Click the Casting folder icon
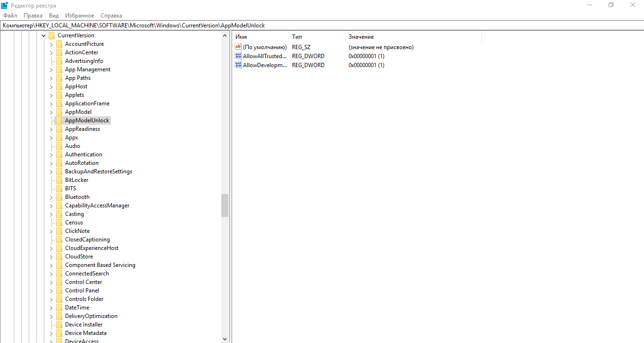644x343 pixels. tap(59, 214)
